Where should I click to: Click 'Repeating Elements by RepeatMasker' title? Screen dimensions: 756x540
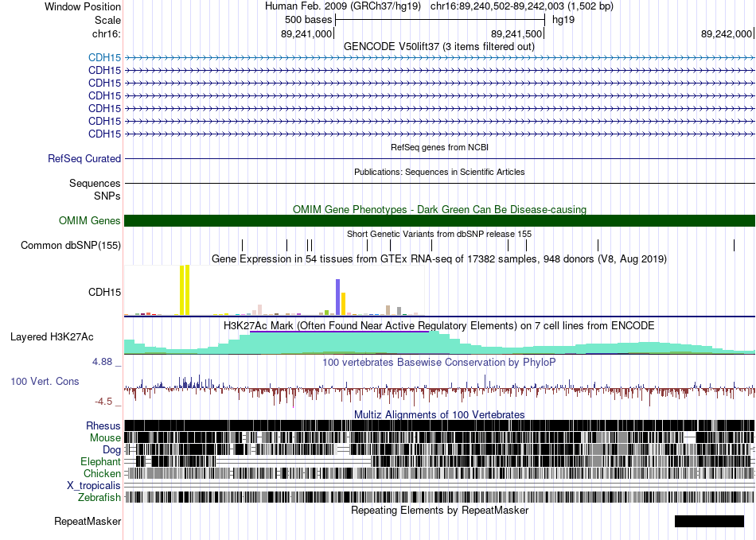(x=440, y=510)
